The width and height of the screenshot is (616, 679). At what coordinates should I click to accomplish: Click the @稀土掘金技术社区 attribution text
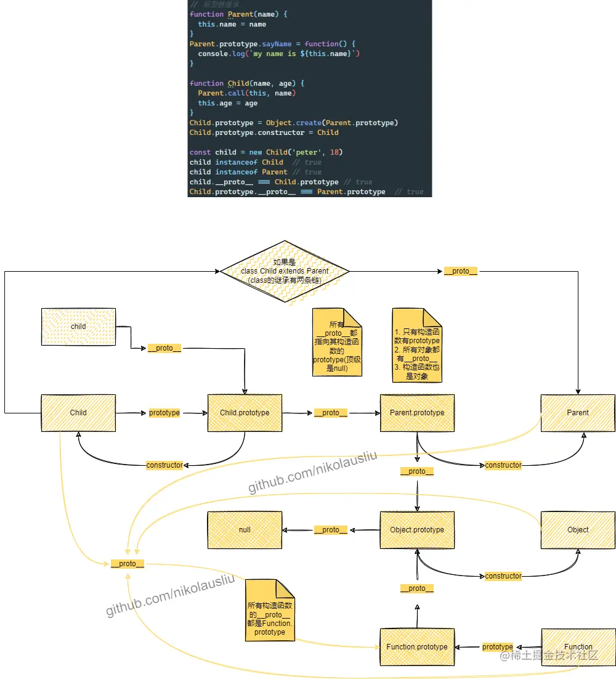coord(549,657)
